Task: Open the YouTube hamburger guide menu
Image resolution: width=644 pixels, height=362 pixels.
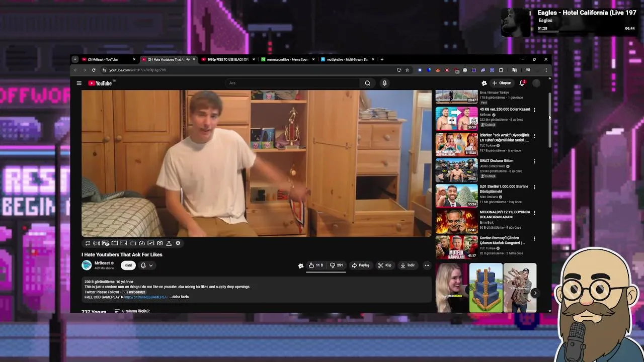Action: pos(79,83)
